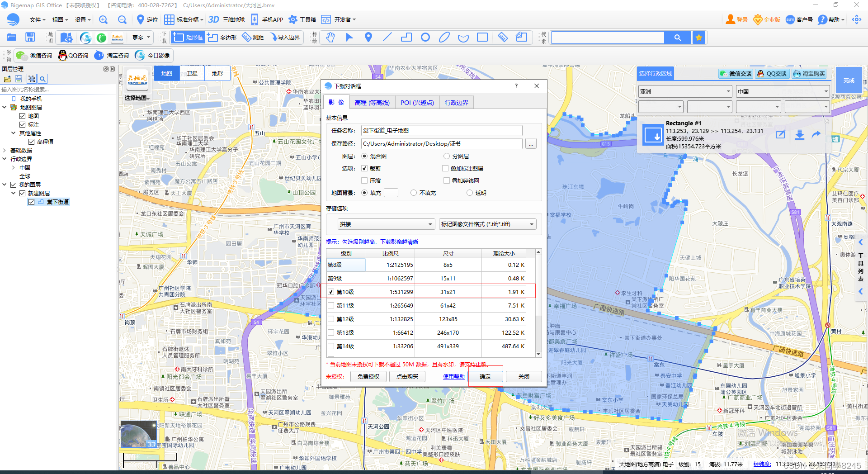Enable the compression checkbox
The image size is (868, 474).
click(x=364, y=180)
